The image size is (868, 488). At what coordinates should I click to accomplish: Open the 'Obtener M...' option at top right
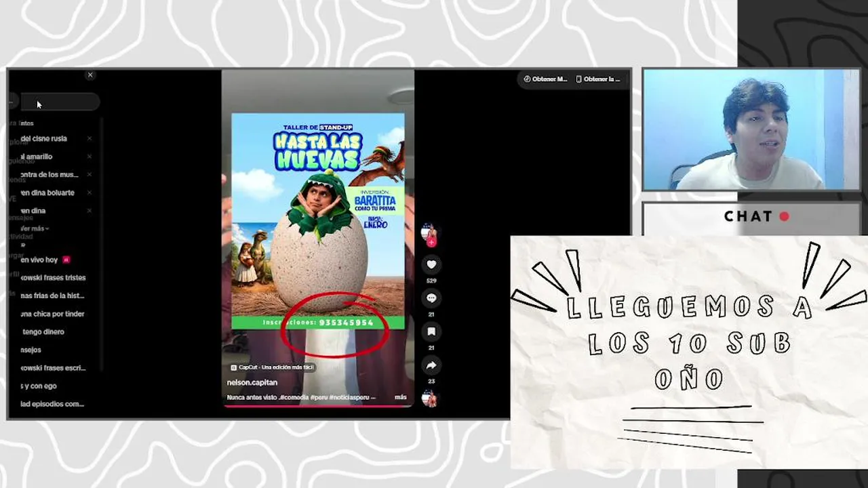tap(546, 79)
